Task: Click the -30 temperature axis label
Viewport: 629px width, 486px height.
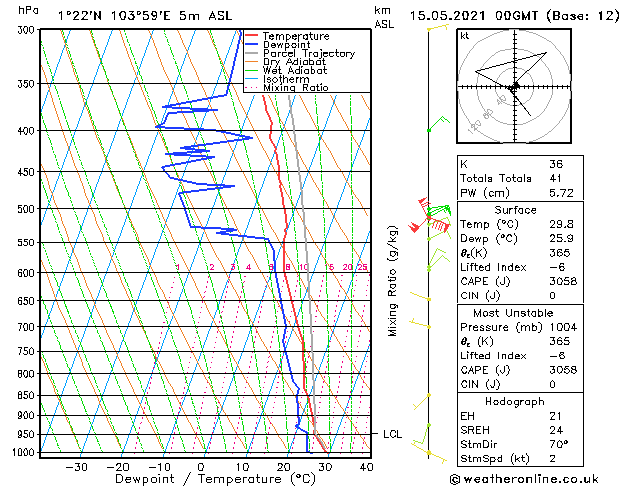Action: (77, 467)
